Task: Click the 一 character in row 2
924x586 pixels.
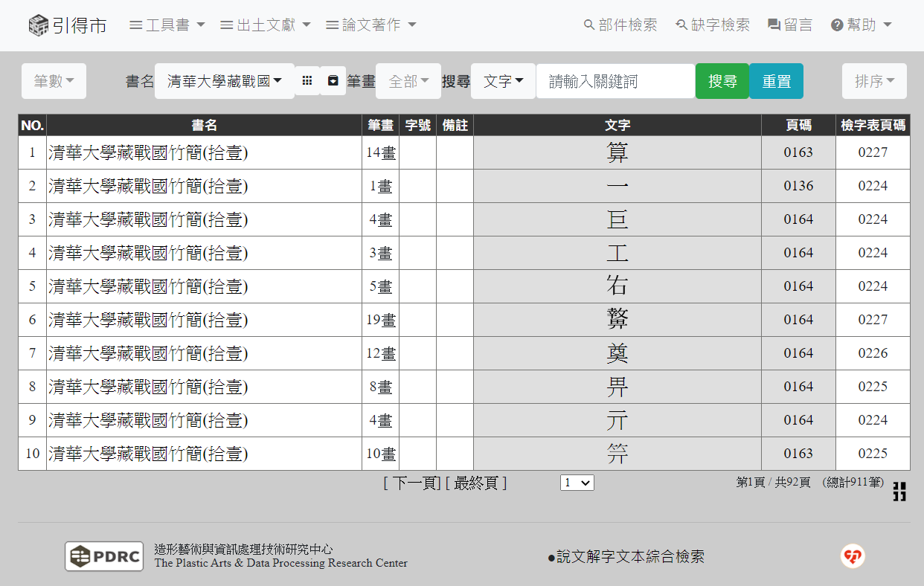Action: [617, 186]
